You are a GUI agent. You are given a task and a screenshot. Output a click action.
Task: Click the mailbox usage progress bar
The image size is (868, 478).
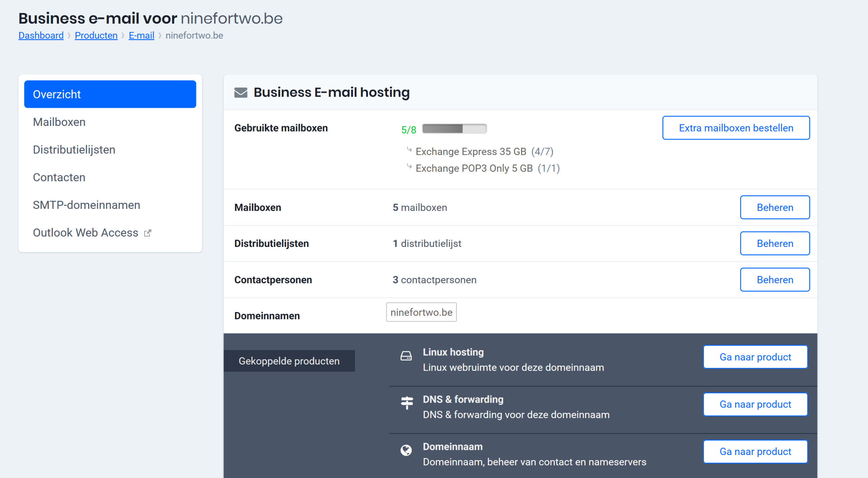(454, 129)
